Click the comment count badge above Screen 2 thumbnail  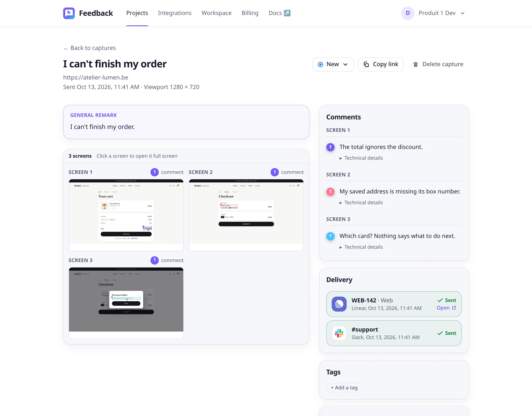pyautogui.click(x=275, y=172)
